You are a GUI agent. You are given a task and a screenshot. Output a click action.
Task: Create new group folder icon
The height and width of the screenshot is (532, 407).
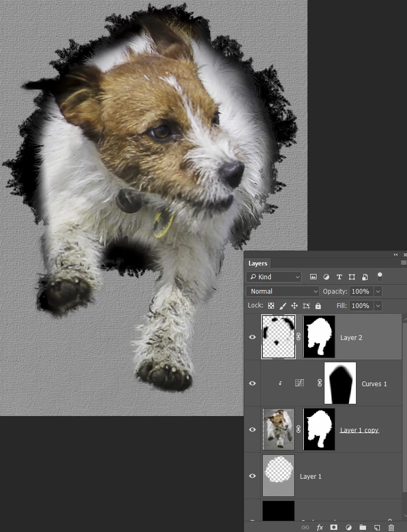tap(363, 527)
